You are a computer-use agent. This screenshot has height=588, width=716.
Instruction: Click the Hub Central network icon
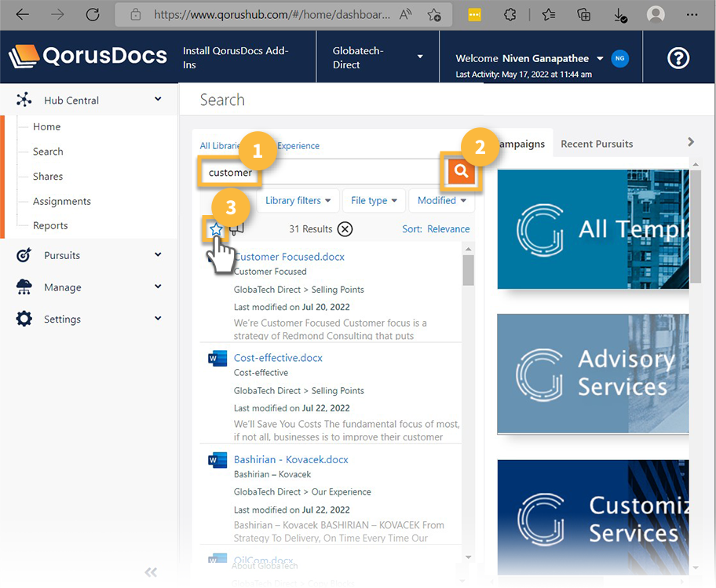click(x=24, y=100)
